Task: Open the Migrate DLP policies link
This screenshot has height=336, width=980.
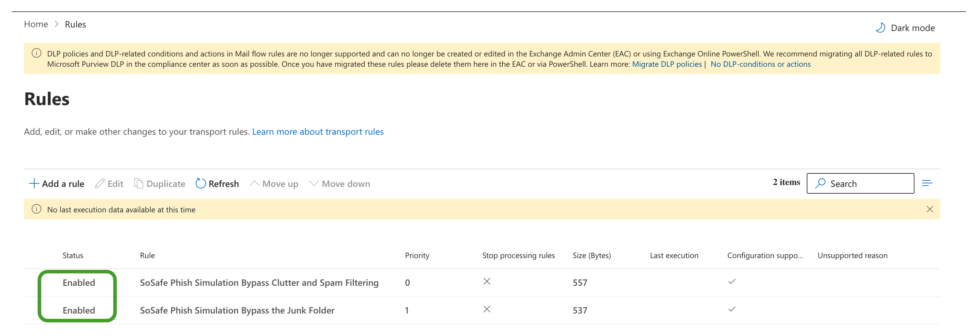Action: click(x=667, y=64)
